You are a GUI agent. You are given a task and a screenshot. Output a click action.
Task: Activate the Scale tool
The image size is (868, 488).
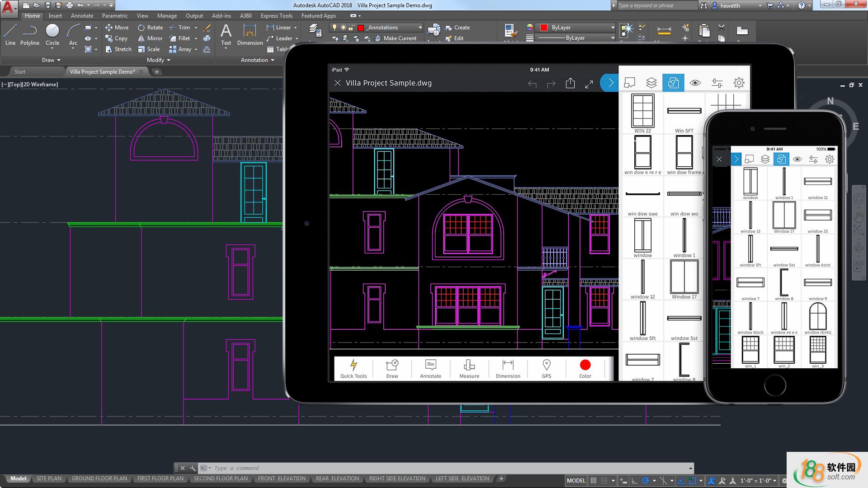(149, 49)
